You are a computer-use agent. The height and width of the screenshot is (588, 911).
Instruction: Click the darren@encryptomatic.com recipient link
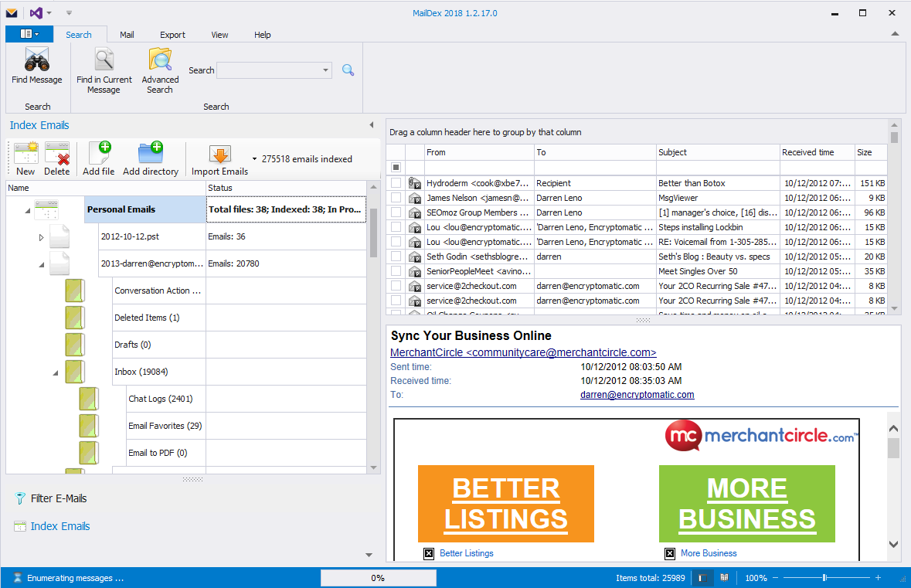click(x=637, y=395)
